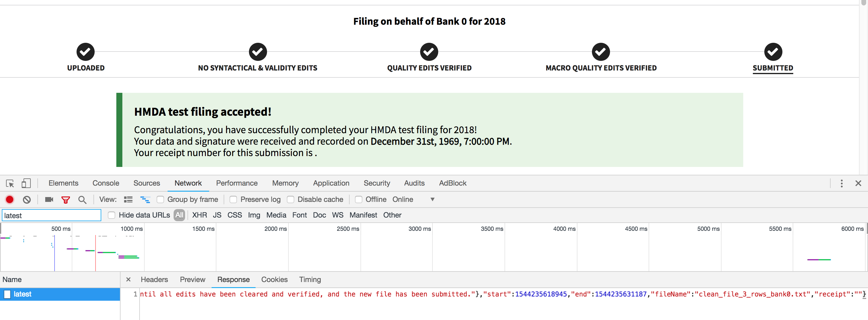Capture screenshots with the camera icon
The height and width of the screenshot is (320, 868).
(x=49, y=199)
